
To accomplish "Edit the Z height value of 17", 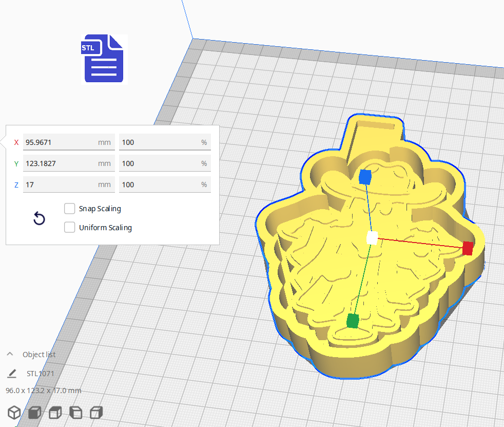I will pyautogui.click(x=68, y=184).
